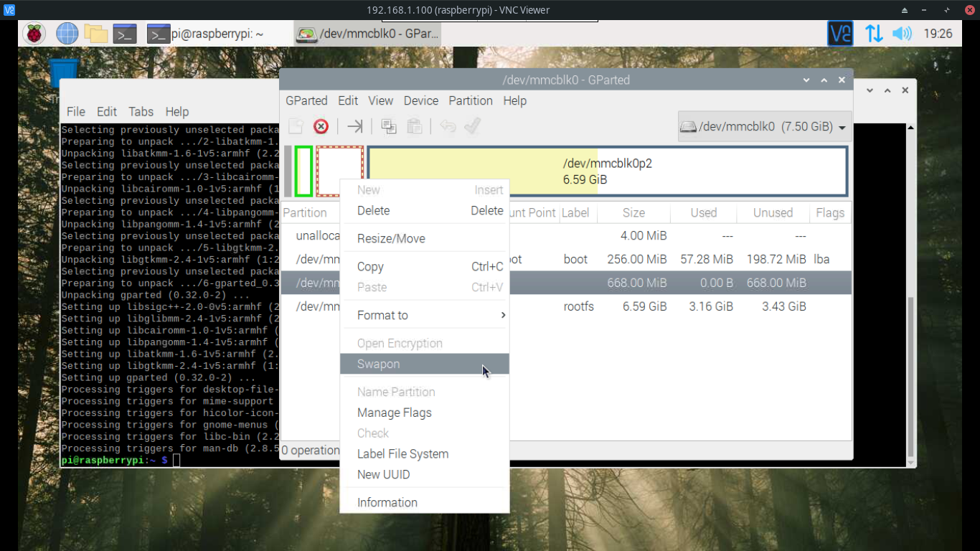The image size is (980, 551).
Task: Open the View menu in GParted
Action: (381, 100)
